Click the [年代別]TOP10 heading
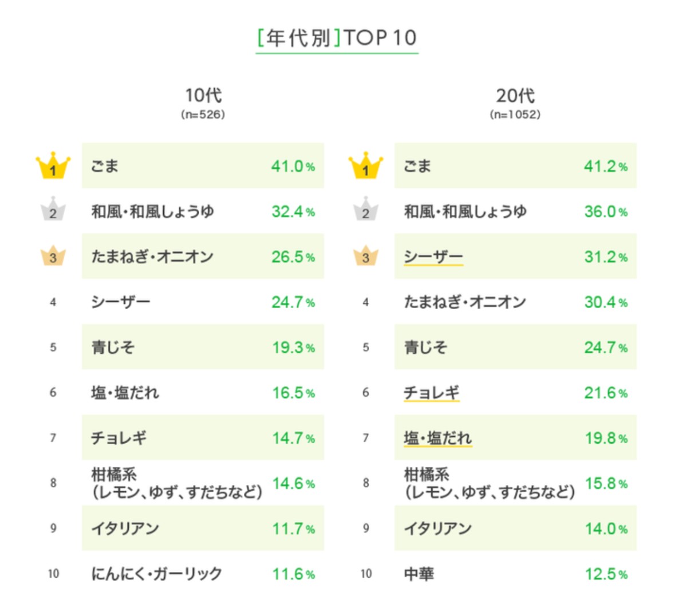Image resolution: width=687 pixels, height=616 pixels. click(x=337, y=38)
